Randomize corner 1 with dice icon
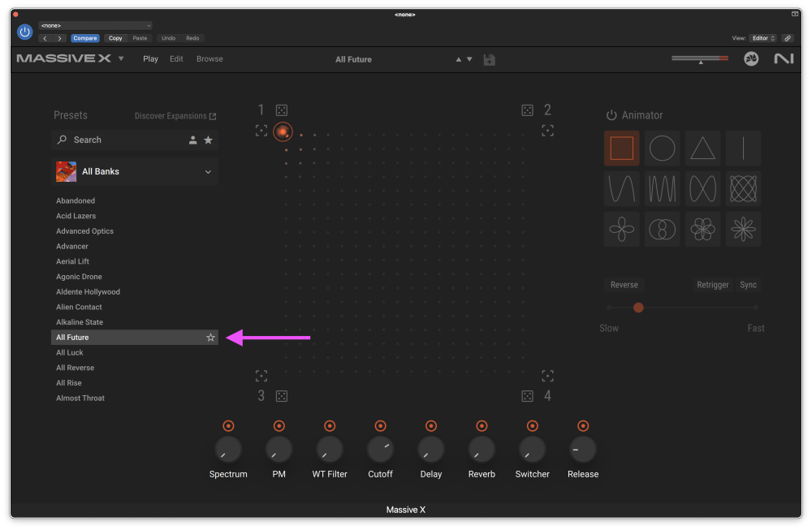This screenshot has height=530, width=812. point(281,110)
